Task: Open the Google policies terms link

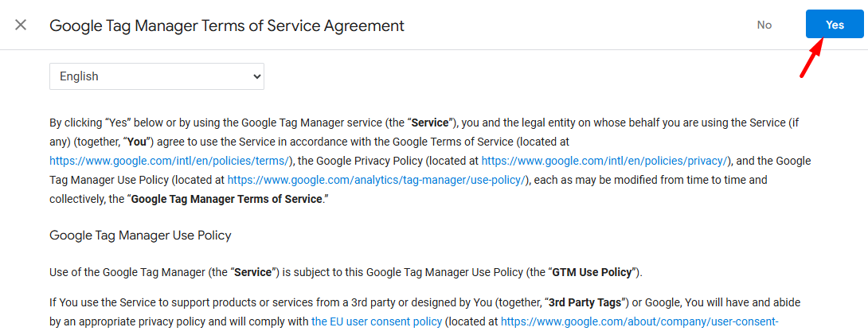Action: point(170,161)
